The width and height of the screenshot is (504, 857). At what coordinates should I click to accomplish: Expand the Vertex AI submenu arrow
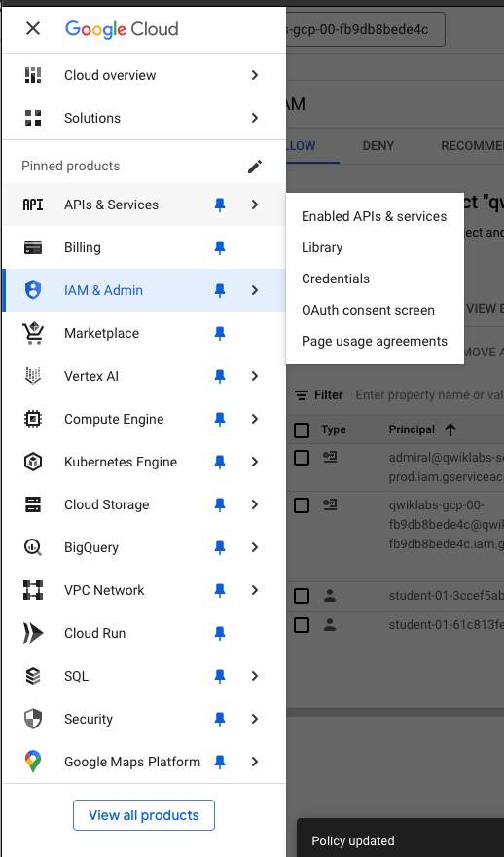[255, 376]
